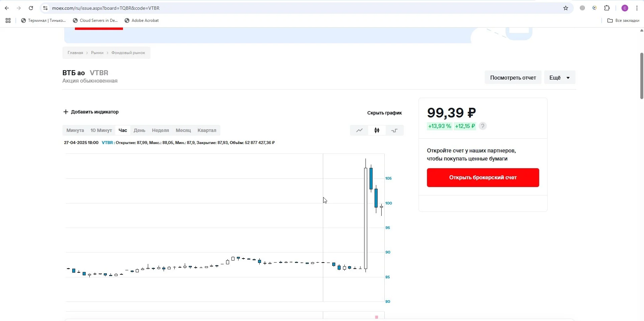Viewport: 644px width, 321px height.
Task: Click Открыть брокерский счет button
Action: click(x=483, y=178)
